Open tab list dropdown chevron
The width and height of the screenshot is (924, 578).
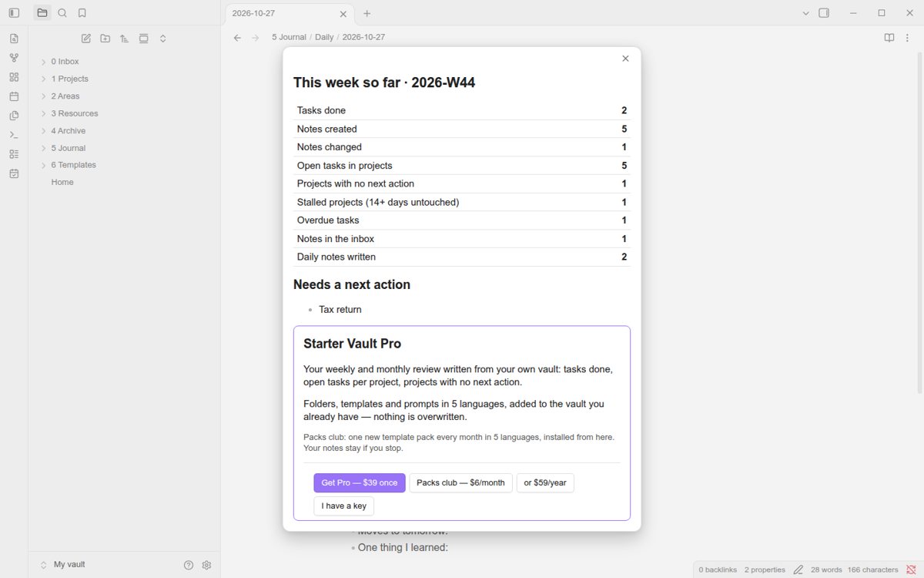(806, 13)
